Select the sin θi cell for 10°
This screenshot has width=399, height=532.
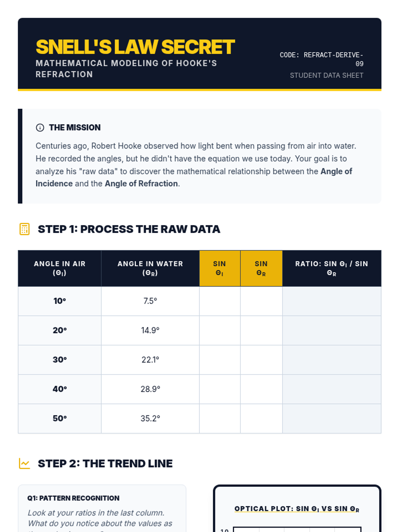(x=220, y=301)
